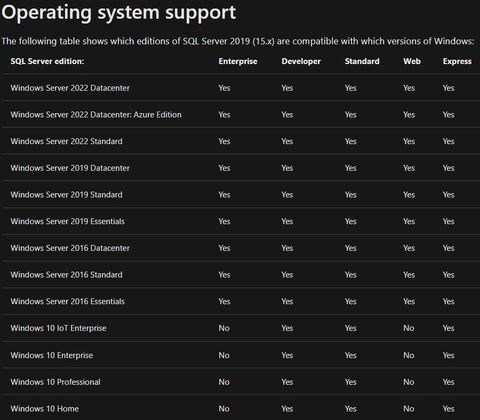Click the Windows Server 2022 Standard row label
Screen dimensions: 480x420
pyautogui.click(x=66, y=141)
